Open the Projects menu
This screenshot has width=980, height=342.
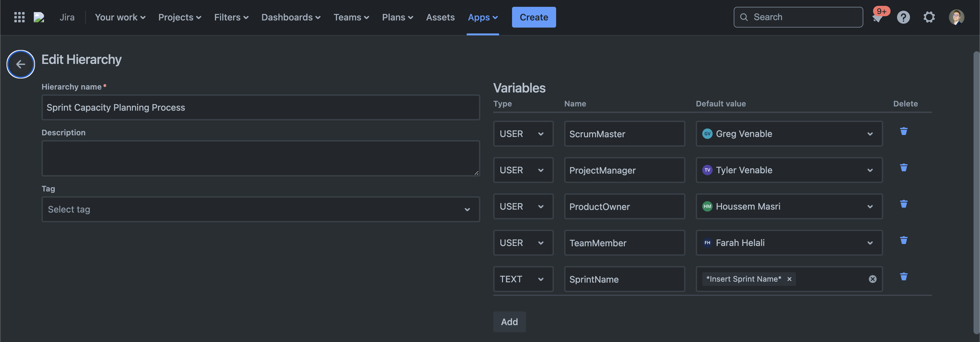(x=180, y=17)
